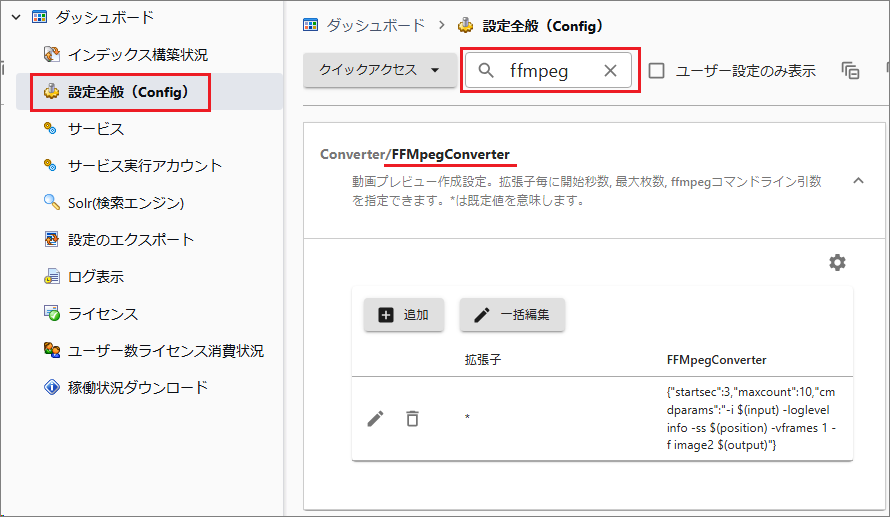Go to インデックス構築状況 in the sidebar

[138, 55]
